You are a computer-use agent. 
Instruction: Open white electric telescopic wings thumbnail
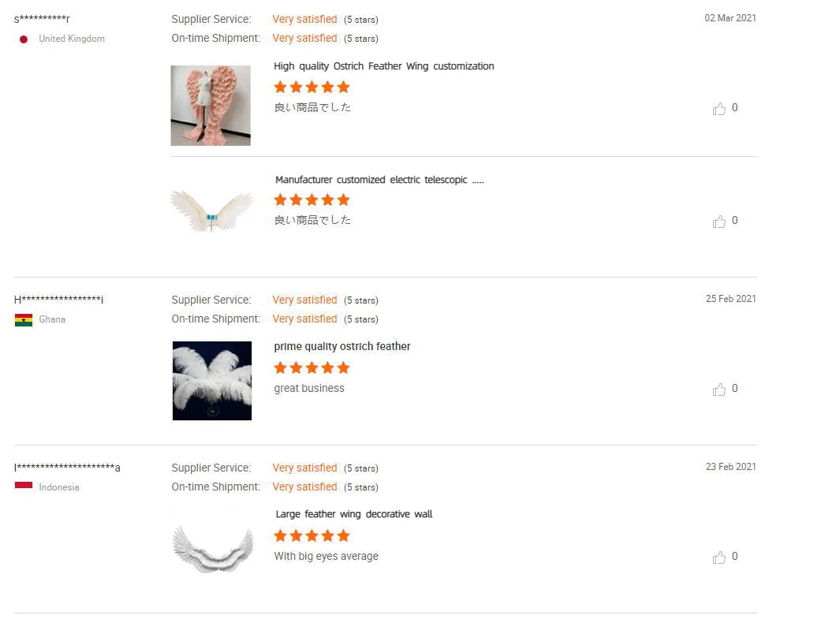tap(211, 211)
